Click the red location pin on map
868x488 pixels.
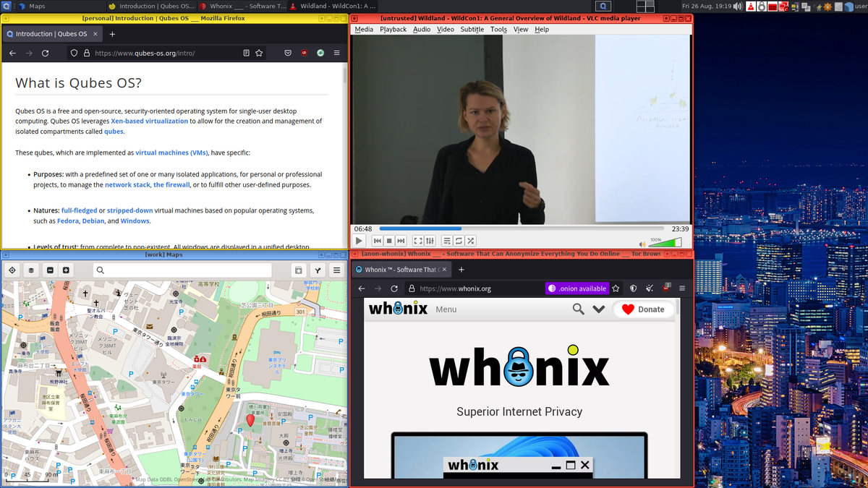coord(250,420)
